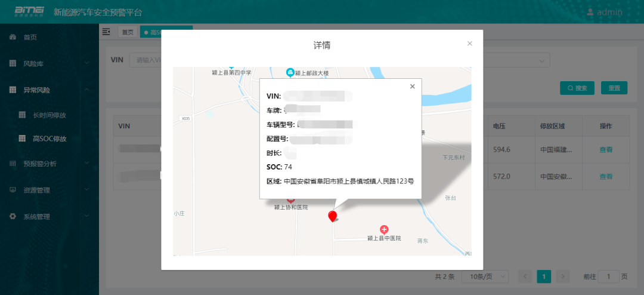Screen dimensions: 644x295
Task: Open the 10条/页 page size dropdown
Action: [488, 276]
